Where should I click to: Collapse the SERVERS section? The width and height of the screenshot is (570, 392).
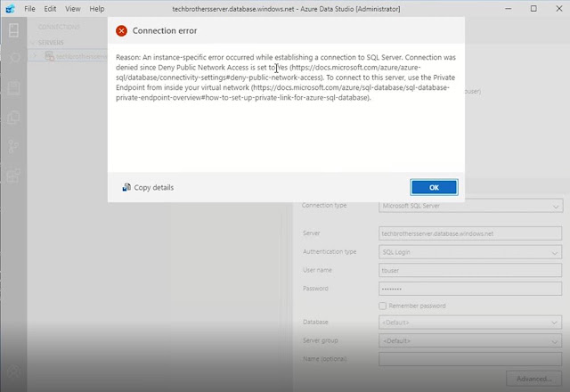tap(33, 43)
